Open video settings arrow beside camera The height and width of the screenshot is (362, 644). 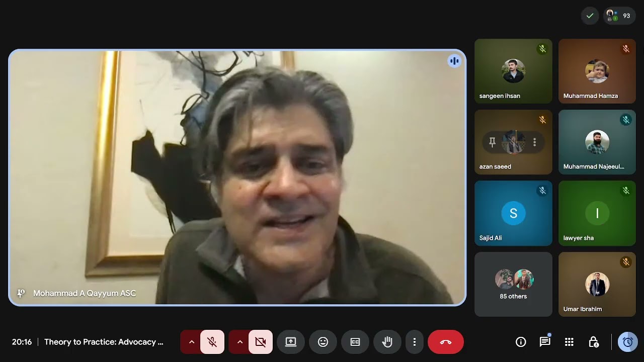coord(240,342)
